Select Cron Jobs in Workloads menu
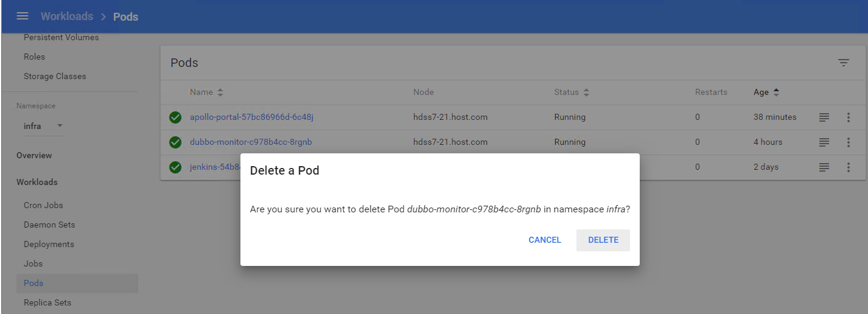The image size is (868, 314). 43,205
